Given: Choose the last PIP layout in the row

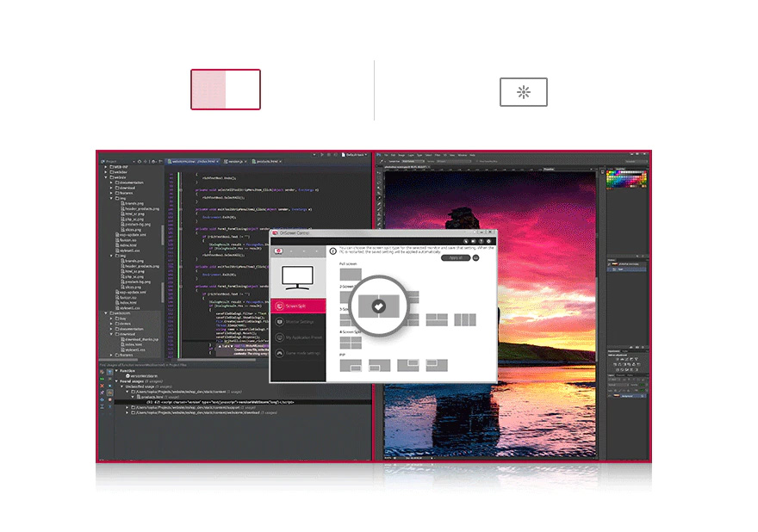Looking at the screenshot, I should [437, 365].
